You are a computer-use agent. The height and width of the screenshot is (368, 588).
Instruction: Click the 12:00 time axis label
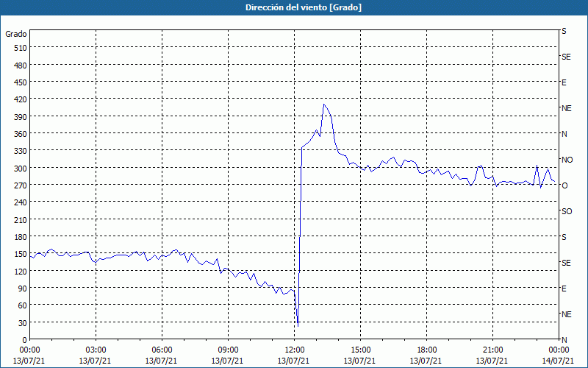pos(295,350)
